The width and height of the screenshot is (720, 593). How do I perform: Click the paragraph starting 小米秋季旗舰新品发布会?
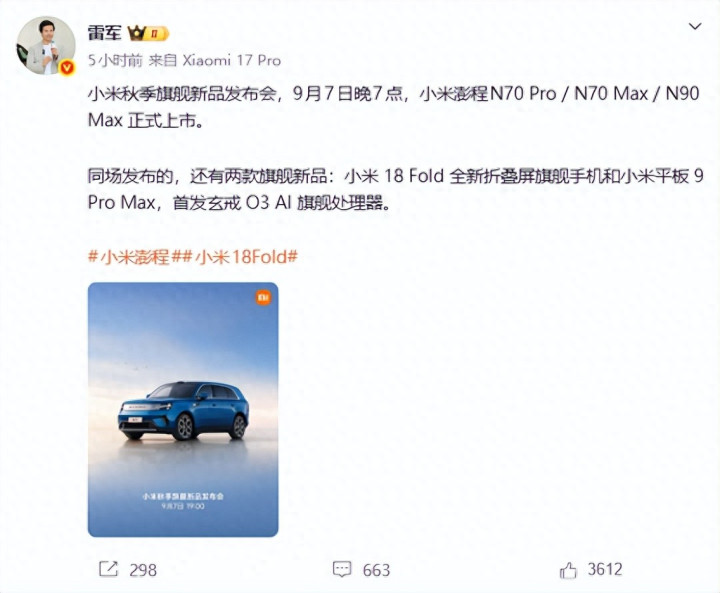394,107
